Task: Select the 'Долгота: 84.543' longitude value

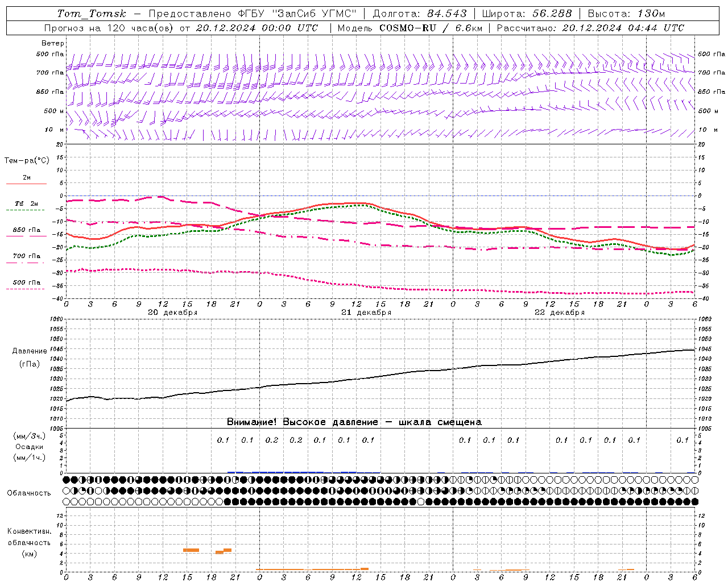Action: [420, 14]
